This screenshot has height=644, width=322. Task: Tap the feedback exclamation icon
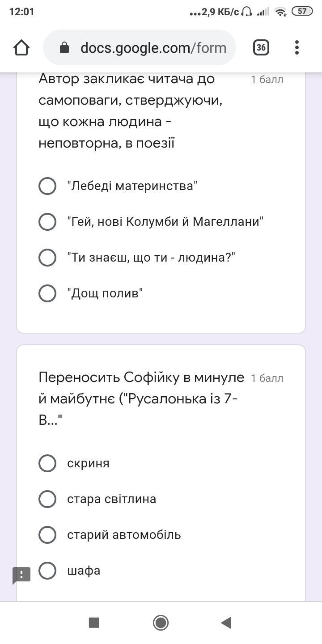(x=21, y=575)
